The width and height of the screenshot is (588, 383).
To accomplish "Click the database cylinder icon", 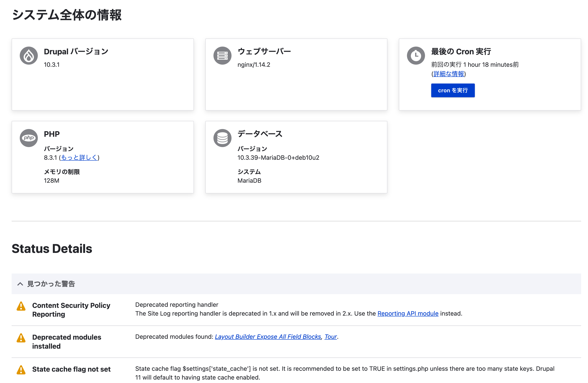I will click(222, 138).
